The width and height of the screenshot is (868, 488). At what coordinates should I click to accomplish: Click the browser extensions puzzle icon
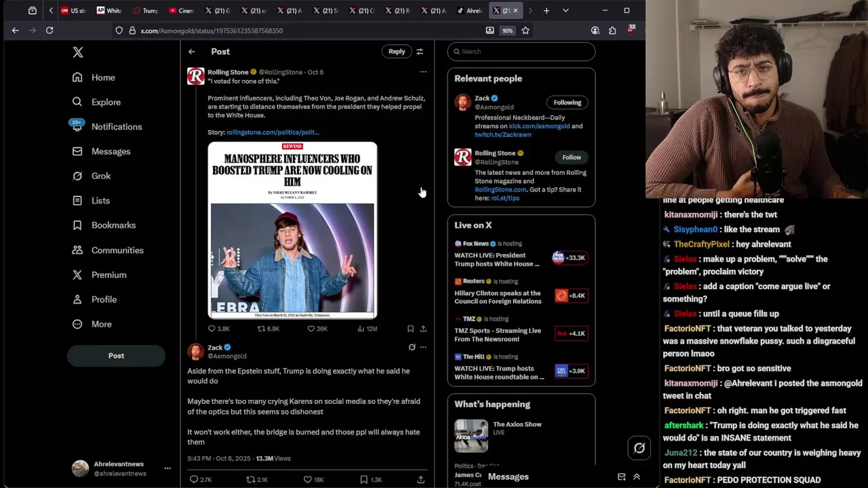tap(612, 30)
